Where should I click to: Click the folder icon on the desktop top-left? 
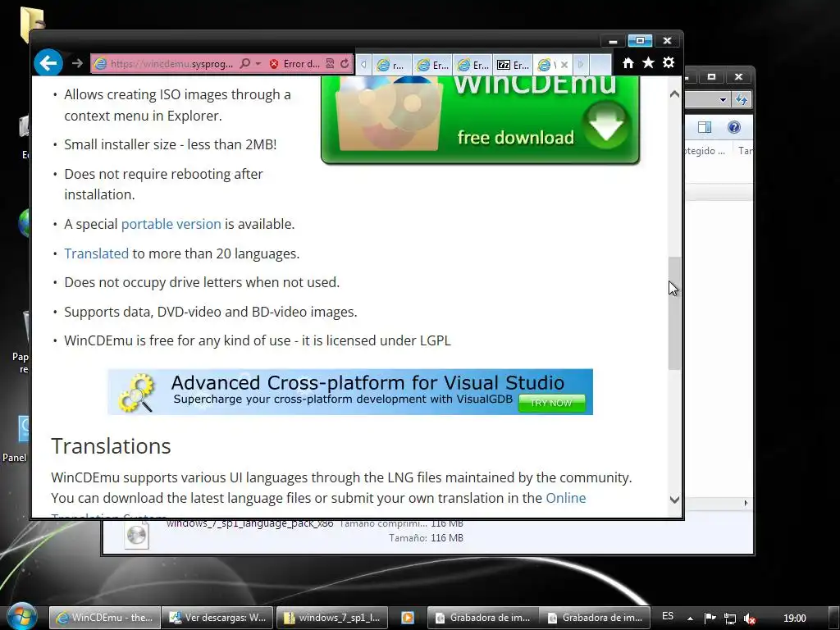[32, 24]
